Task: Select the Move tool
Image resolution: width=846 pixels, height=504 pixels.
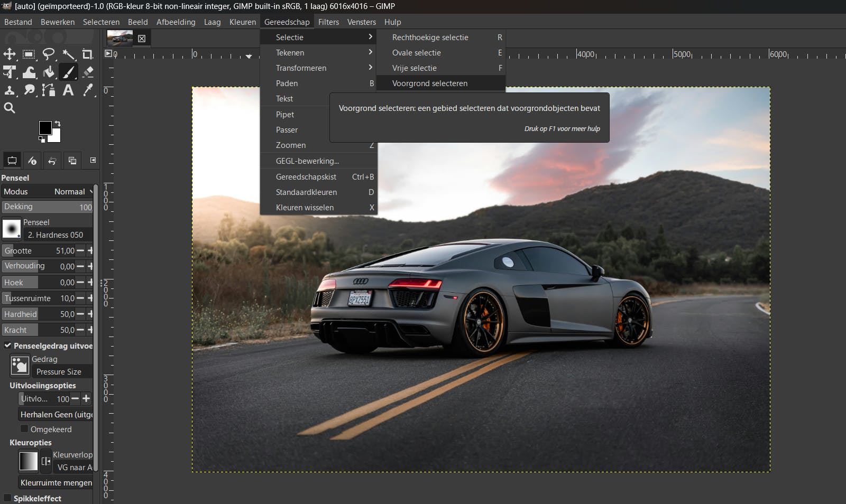Action: (10, 54)
